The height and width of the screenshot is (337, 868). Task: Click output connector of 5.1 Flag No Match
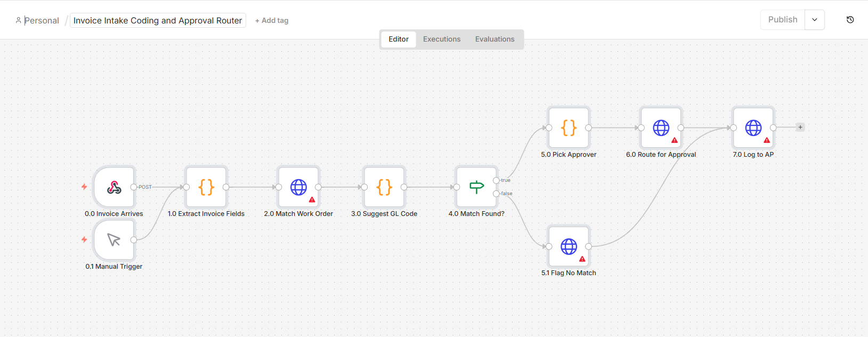(x=588, y=246)
